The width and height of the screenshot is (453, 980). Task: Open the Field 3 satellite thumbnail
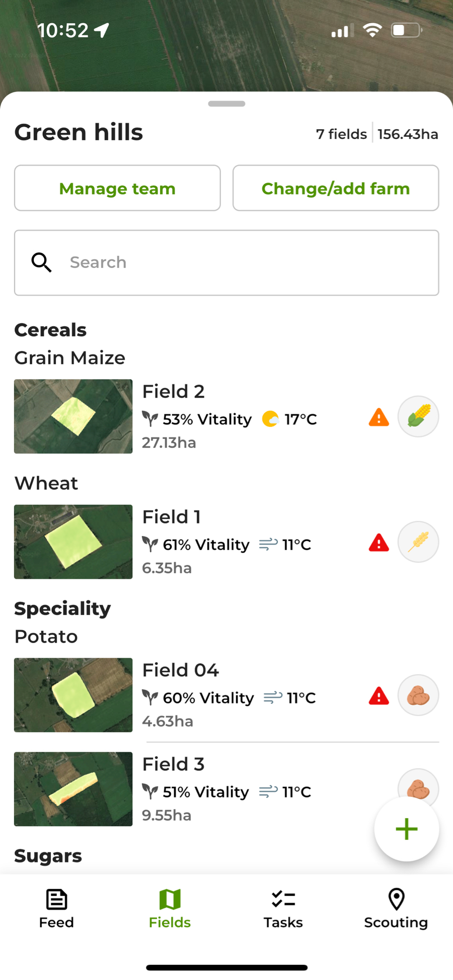(73, 789)
